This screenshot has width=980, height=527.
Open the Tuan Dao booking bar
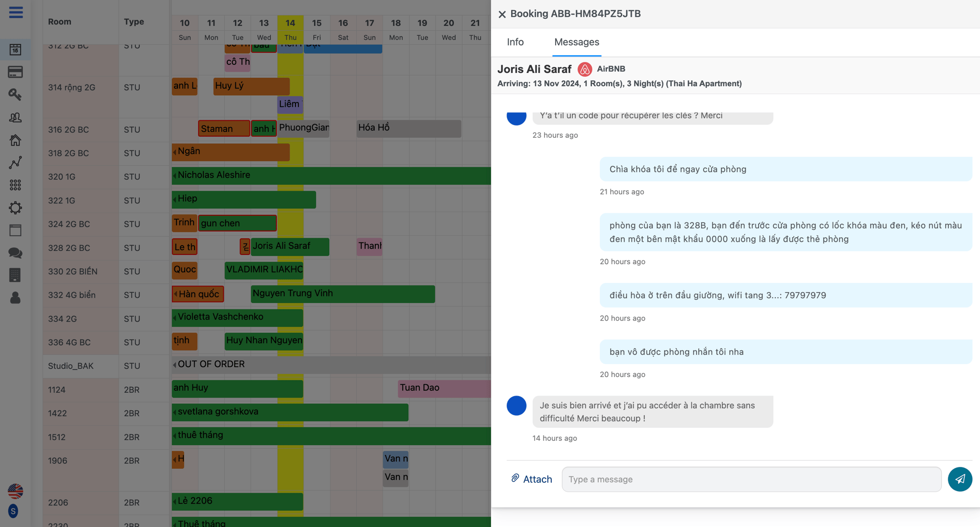pos(444,389)
